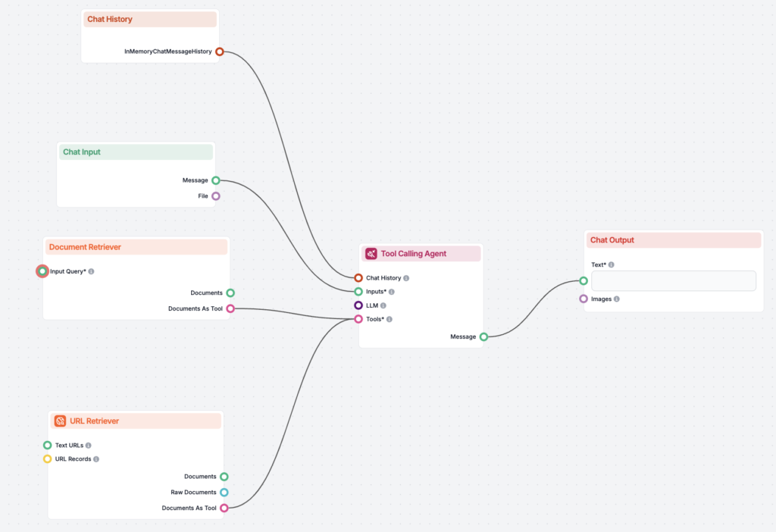
Task: Click the URL Retriever node icon
Action: pyautogui.click(x=60, y=421)
